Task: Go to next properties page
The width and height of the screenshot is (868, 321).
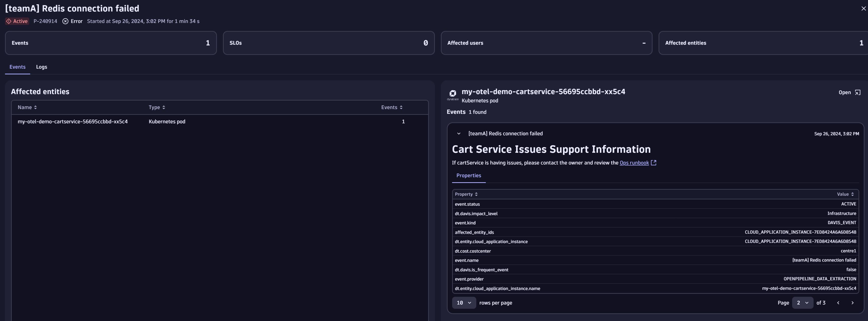Action: point(853,303)
